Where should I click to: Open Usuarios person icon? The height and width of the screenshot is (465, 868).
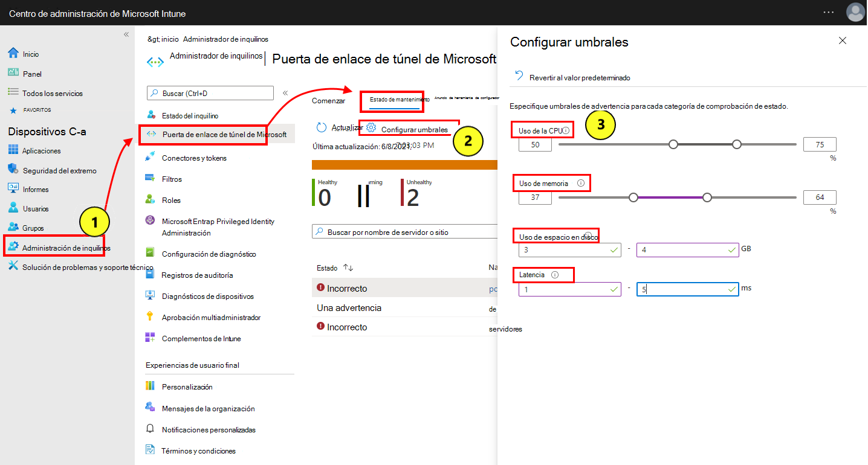(x=13, y=208)
